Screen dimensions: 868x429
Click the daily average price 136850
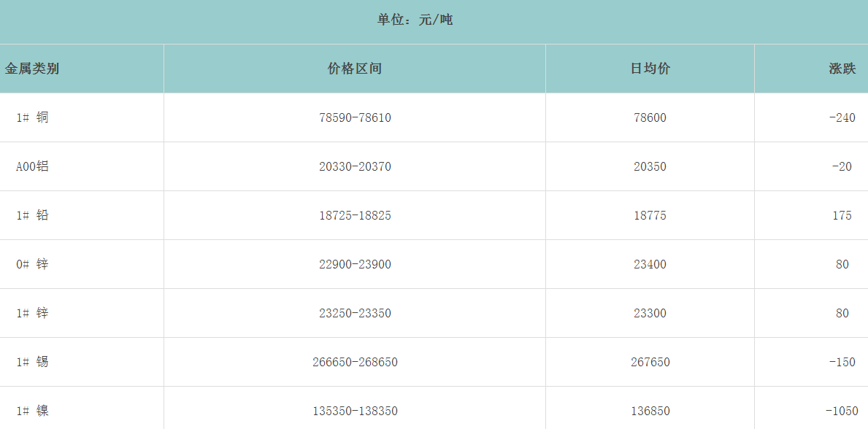[650, 411]
